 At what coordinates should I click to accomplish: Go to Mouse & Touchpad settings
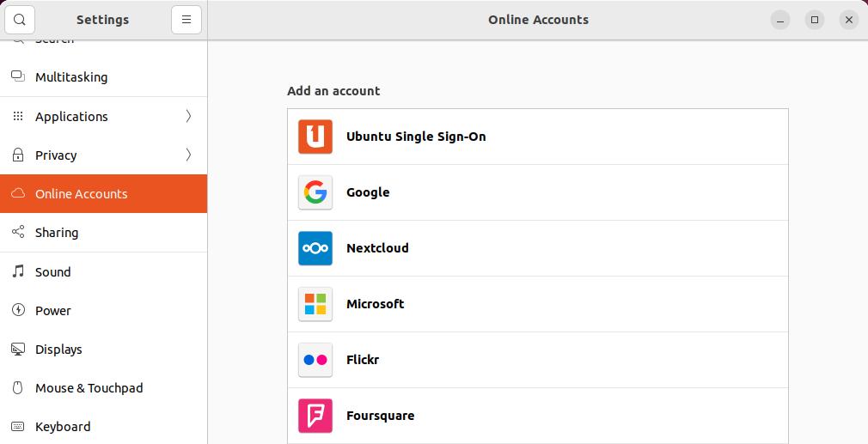tap(103, 387)
